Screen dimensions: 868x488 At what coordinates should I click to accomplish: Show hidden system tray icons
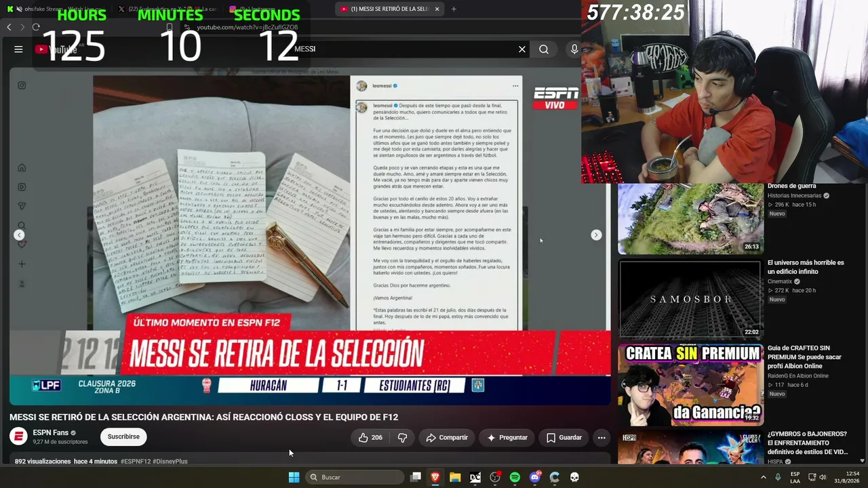click(764, 477)
